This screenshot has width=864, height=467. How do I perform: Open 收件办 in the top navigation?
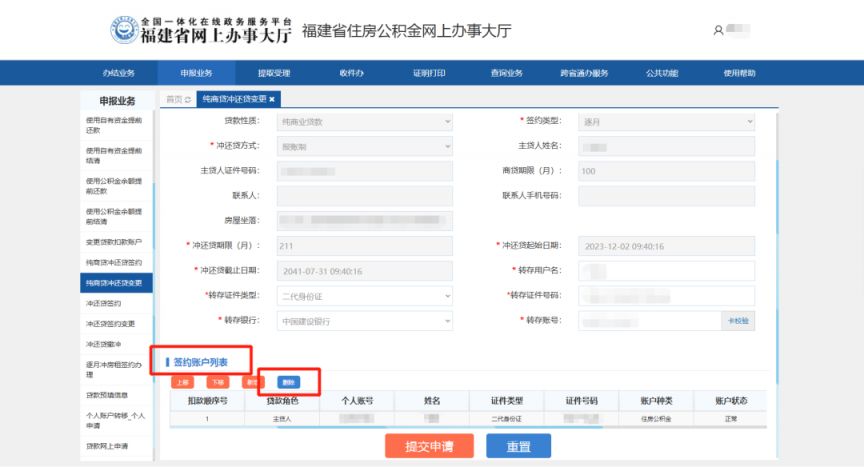pyautogui.click(x=352, y=73)
